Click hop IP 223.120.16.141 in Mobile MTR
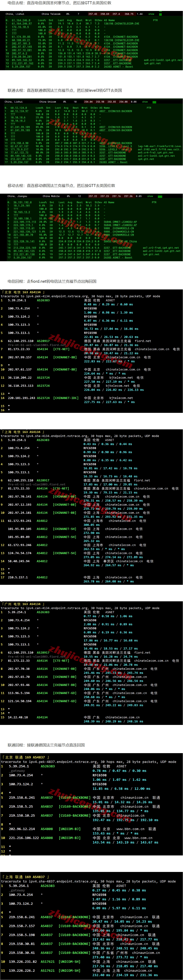The height and width of the screenshot is (980, 183). 24,241
